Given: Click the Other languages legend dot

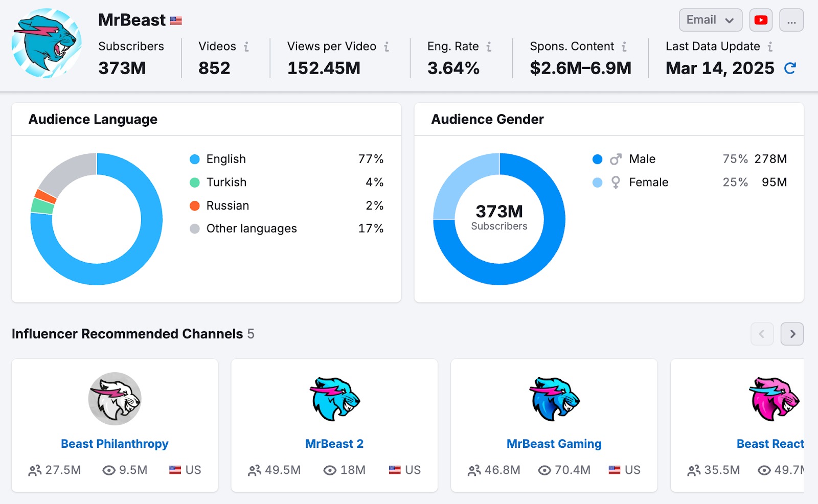Looking at the screenshot, I should pos(195,229).
